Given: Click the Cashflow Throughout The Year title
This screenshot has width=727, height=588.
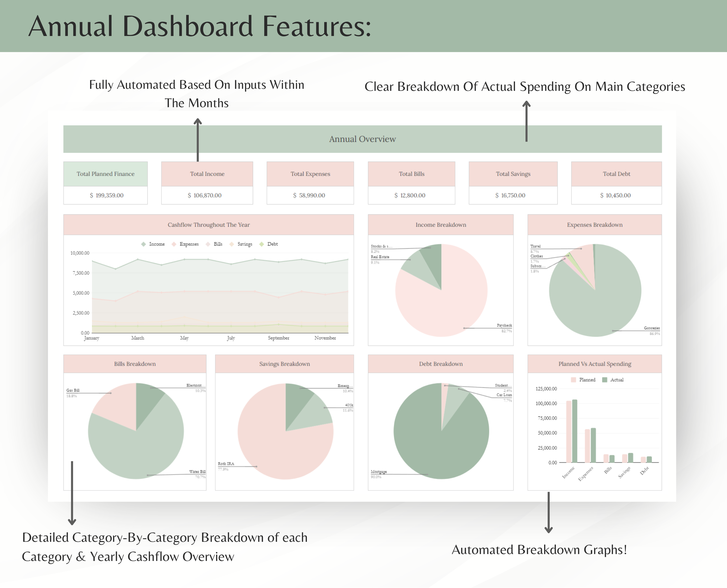Looking at the screenshot, I should coord(209,225).
